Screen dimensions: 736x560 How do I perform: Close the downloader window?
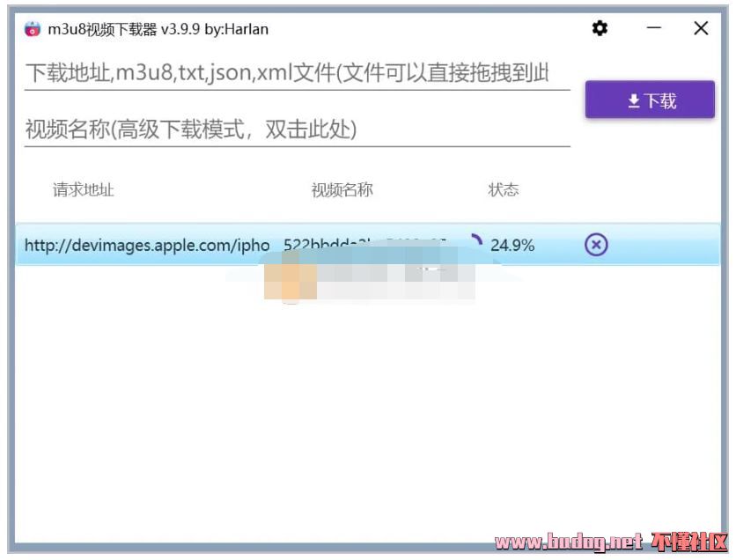(701, 28)
